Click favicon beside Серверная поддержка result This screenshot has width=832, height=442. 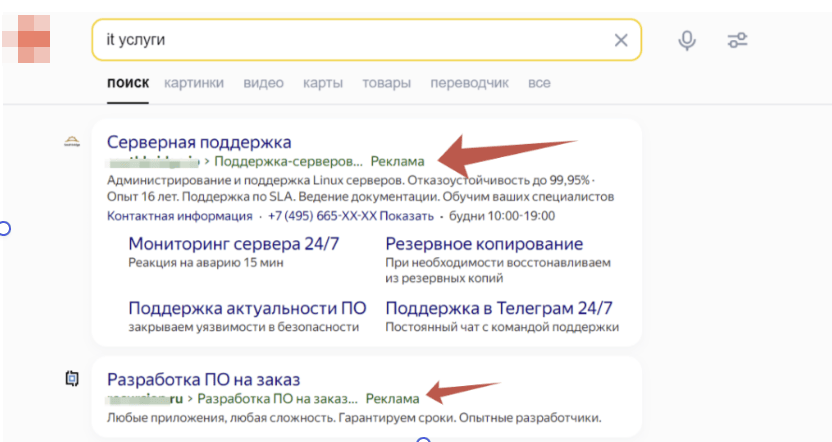pyautogui.click(x=72, y=141)
